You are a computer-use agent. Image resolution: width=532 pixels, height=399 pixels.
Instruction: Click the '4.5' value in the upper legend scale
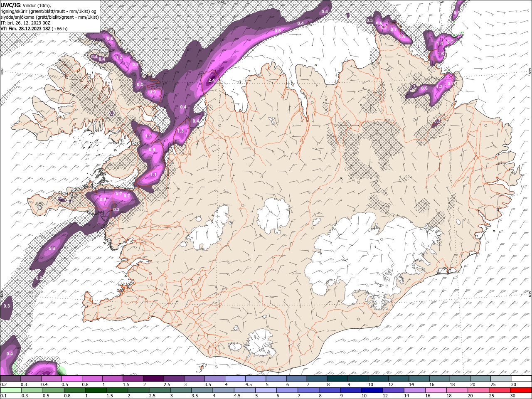248,384
